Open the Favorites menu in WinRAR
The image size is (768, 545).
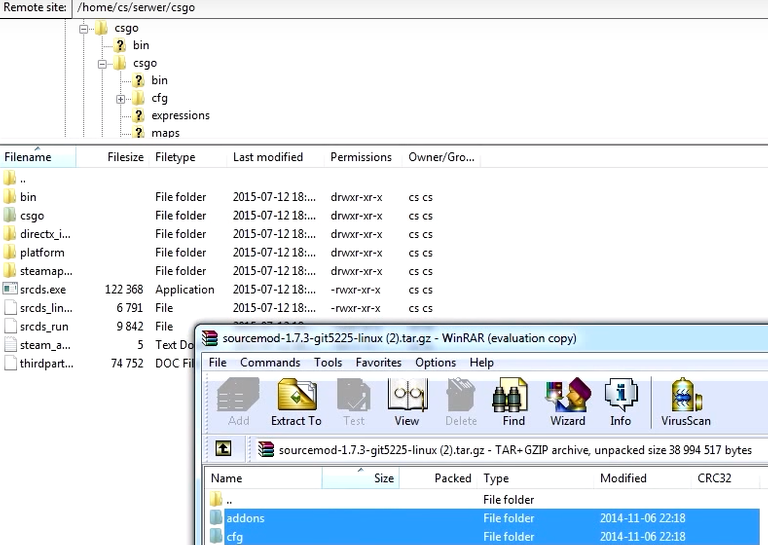378,362
